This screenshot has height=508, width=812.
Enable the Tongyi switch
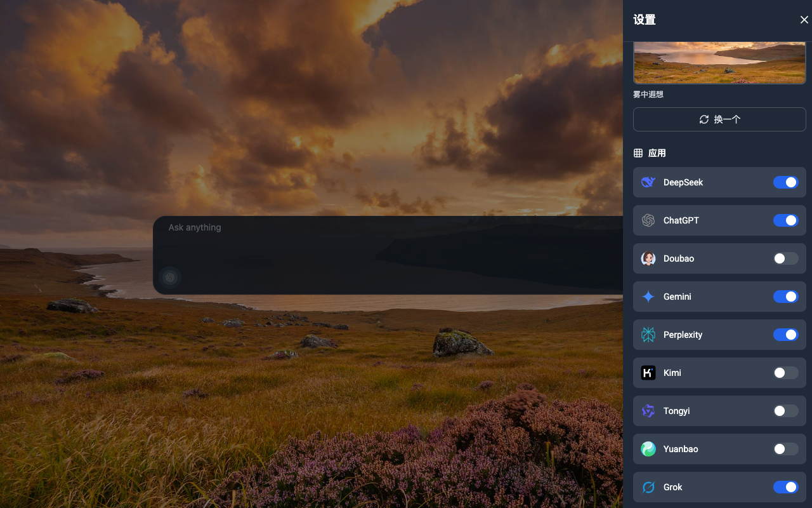coord(786,411)
